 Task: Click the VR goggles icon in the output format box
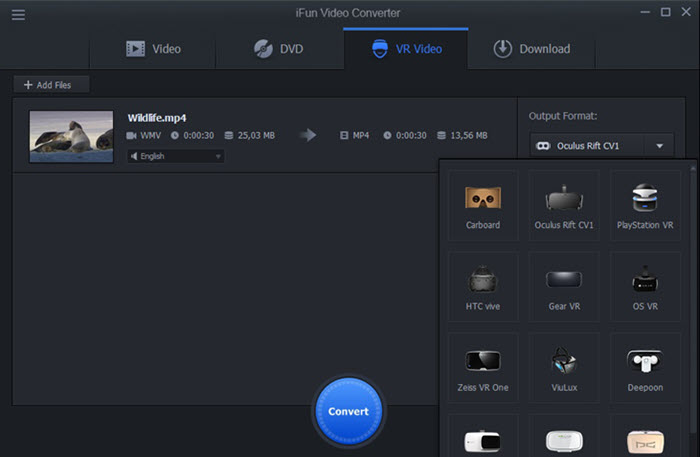543,146
